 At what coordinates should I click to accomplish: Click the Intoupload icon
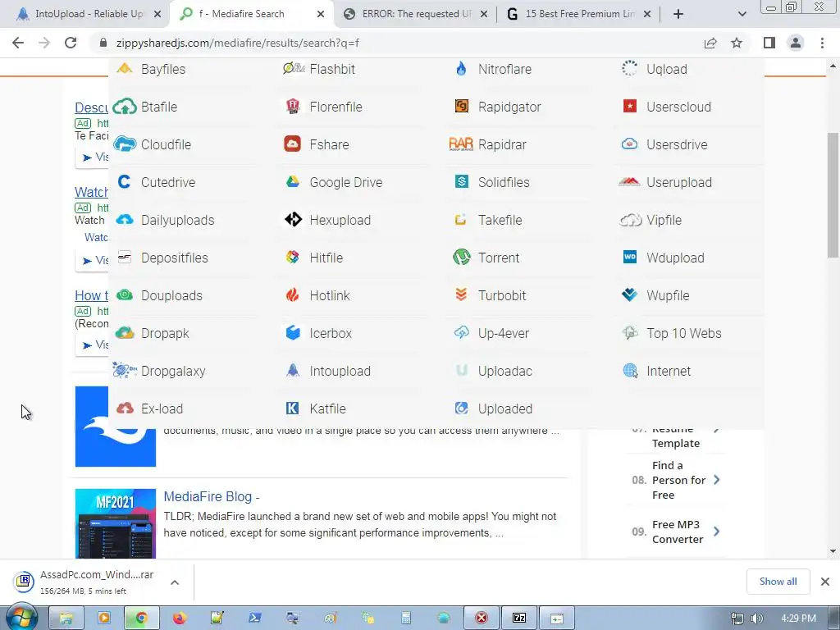(x=293, y=370)
